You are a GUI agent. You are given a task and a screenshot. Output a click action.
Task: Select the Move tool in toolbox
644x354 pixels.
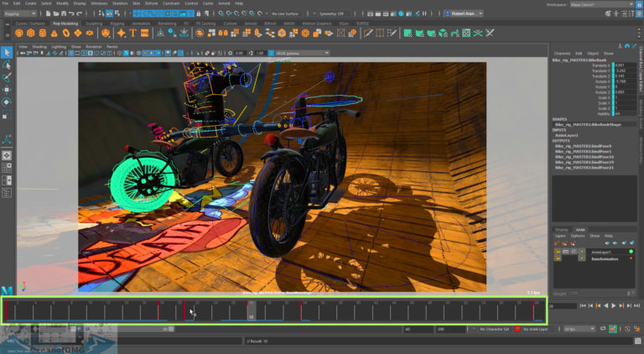click(7, 90)
